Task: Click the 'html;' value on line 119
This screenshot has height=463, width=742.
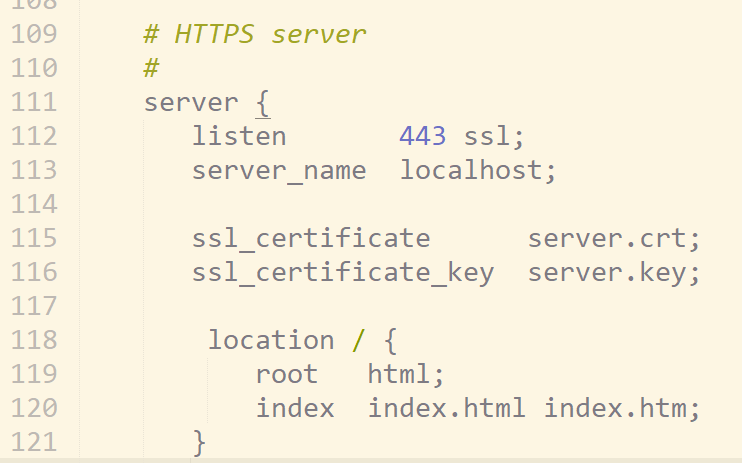Action: [x=406, y=374]
